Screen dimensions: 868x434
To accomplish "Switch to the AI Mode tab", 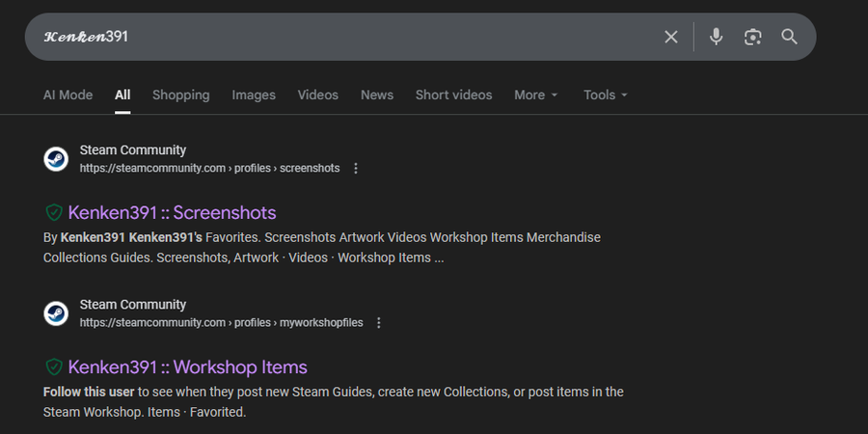I will (x=68, y=95).
